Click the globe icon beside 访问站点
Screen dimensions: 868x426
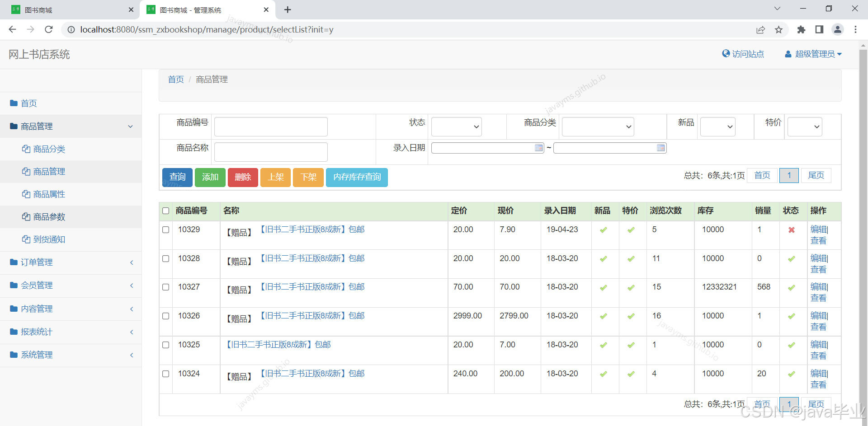(726, 53)
